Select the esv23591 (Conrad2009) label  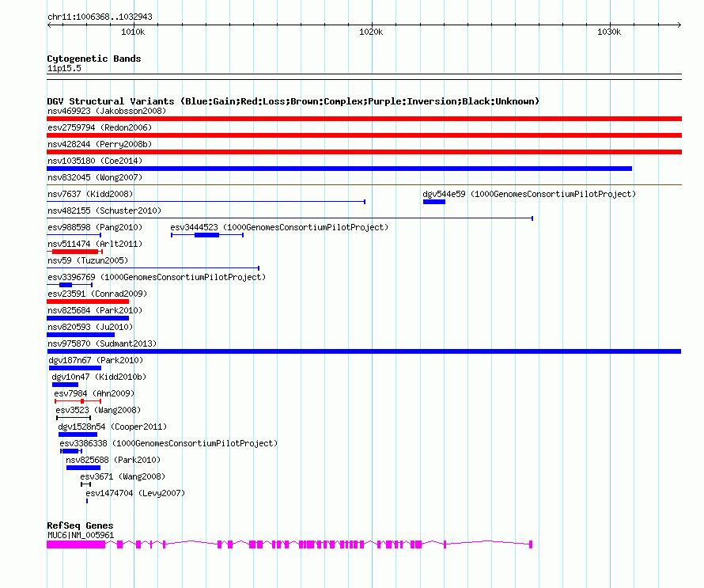click(97, 294)
